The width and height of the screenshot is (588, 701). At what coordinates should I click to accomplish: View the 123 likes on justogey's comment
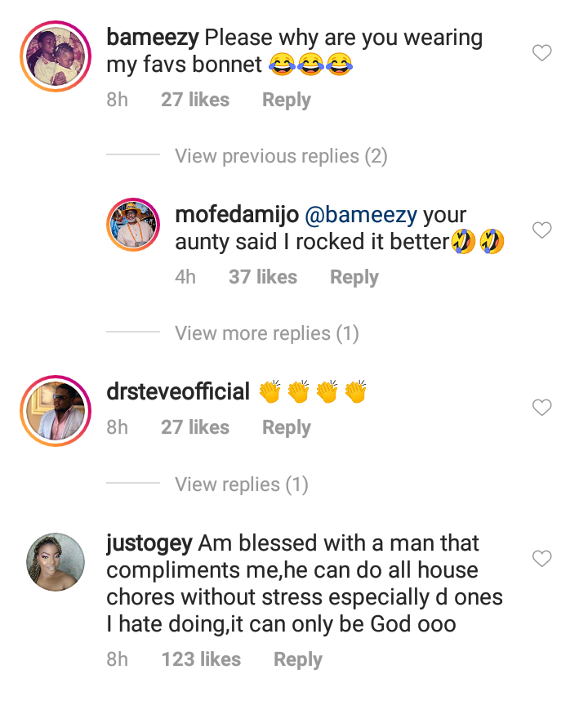201,659
